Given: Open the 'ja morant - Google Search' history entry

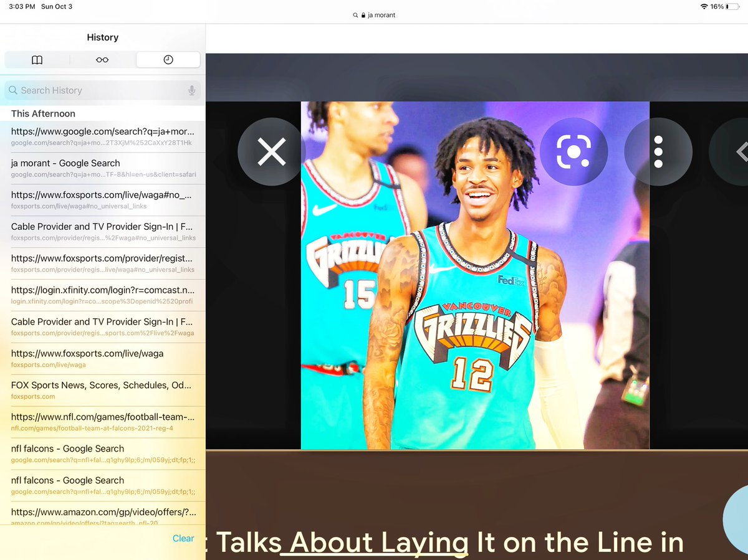Looking at the screenshot, I should [x=102, y=168].
